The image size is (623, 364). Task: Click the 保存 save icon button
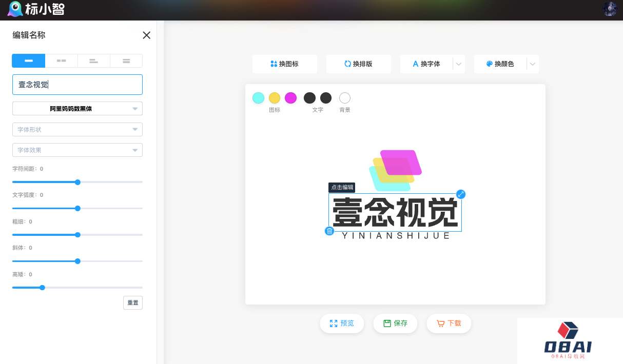click(x=388, y=323)
